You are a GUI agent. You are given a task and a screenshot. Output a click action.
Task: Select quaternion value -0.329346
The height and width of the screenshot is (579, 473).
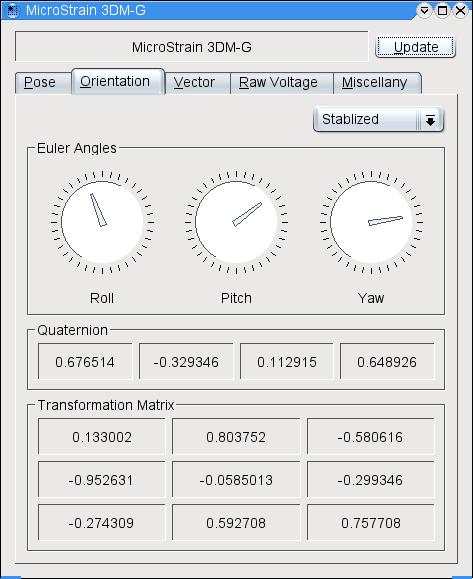tap(186, 362)
